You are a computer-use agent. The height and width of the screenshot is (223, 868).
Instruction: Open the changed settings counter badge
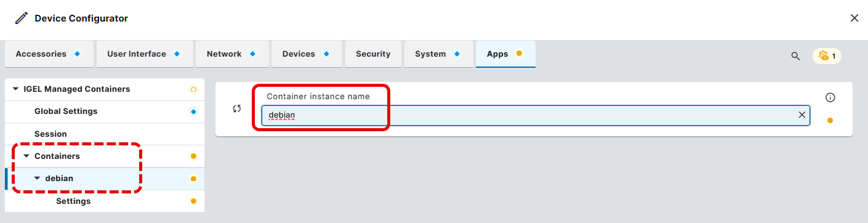[x=827, y=56]
